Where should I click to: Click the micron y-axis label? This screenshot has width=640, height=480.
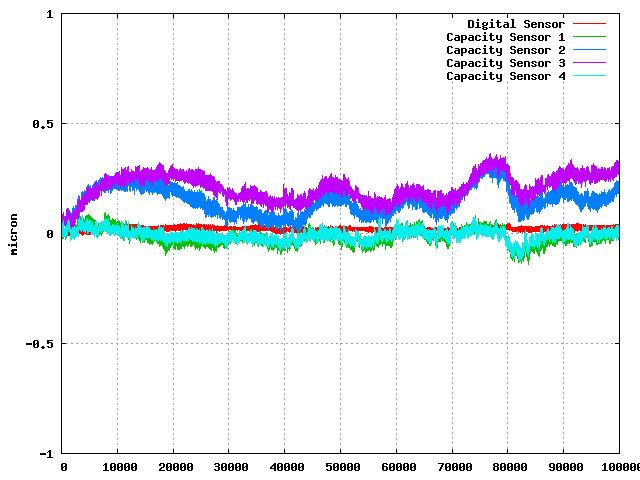pos(14,234)
